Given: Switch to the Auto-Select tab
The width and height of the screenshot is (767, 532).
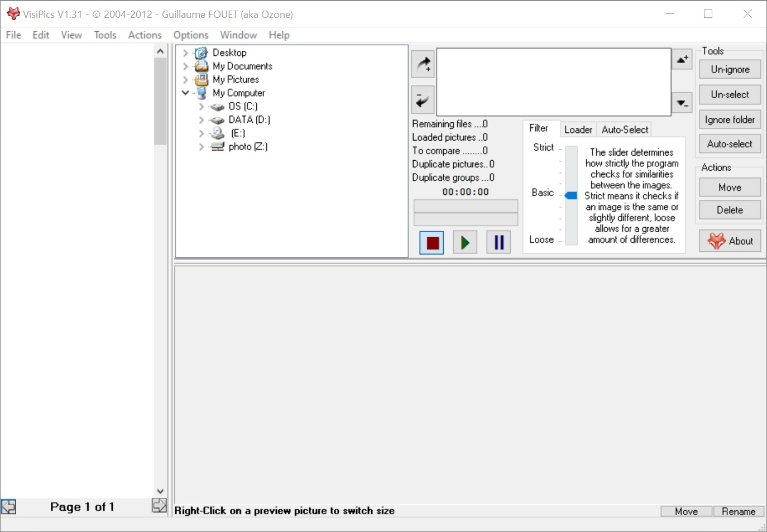Looking at the screenshot, I should coord(625,130).
